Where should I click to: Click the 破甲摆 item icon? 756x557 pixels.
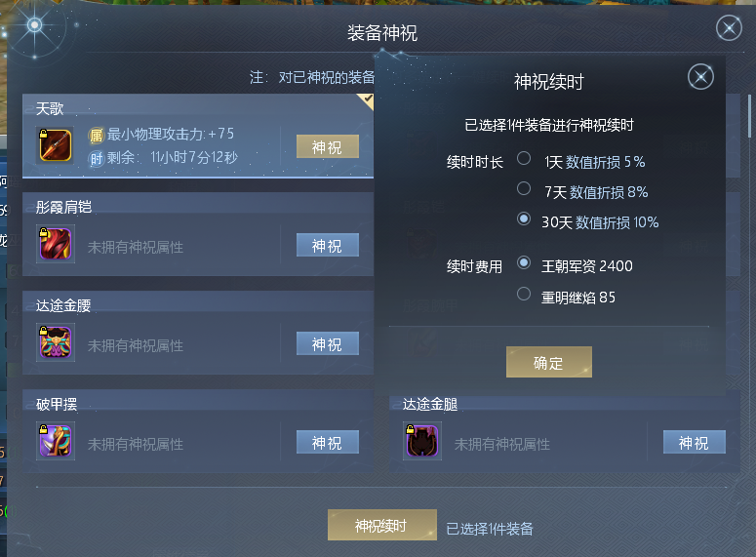pos(56,441)
